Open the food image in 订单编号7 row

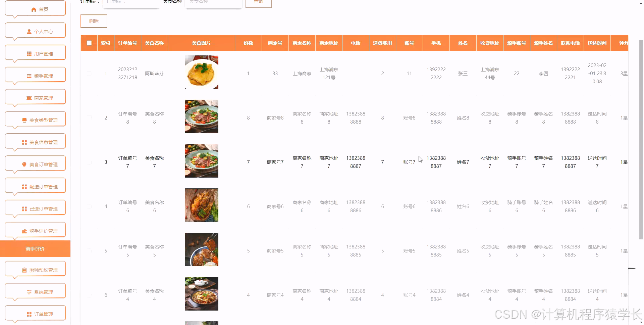pyautogui.click(x=202, y=161)
